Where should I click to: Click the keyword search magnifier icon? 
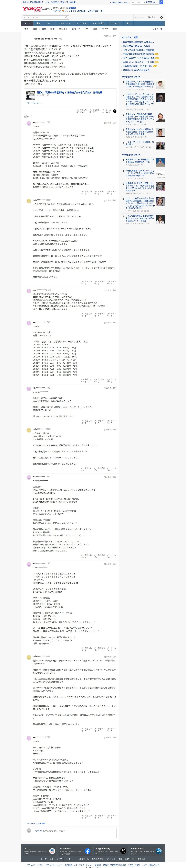(66, 18)
